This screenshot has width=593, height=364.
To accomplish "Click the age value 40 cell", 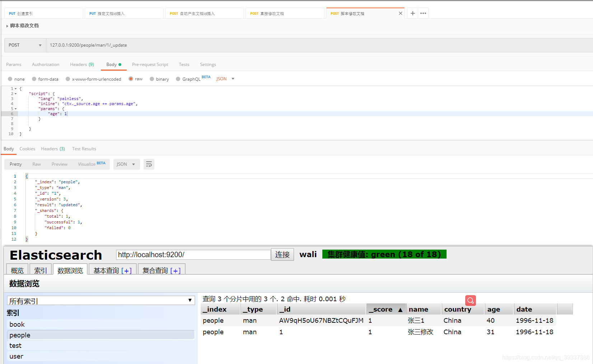I will pos(491,321).
